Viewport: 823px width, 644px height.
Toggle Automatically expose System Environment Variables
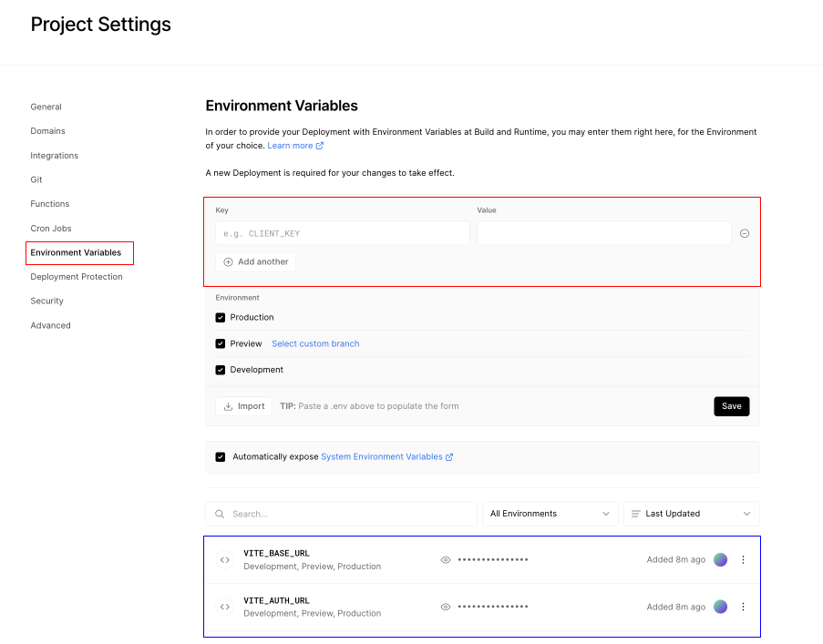tap(221, 457)
